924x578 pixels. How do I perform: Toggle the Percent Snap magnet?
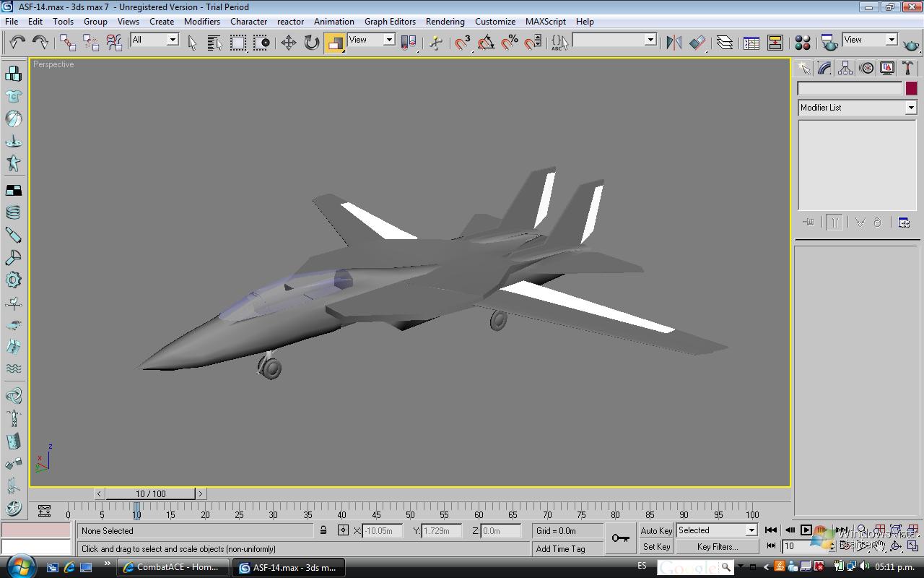[510, 43]
